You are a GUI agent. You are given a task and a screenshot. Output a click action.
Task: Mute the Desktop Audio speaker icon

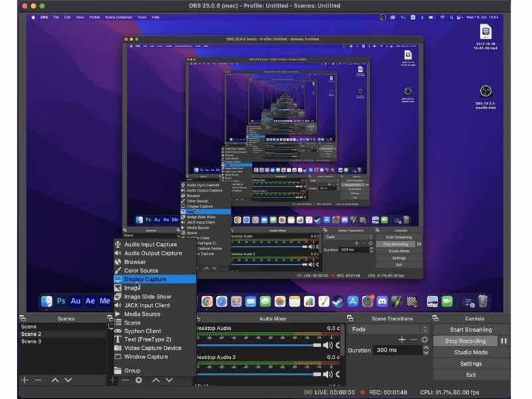pyautogui.click(x=327, y=345)
